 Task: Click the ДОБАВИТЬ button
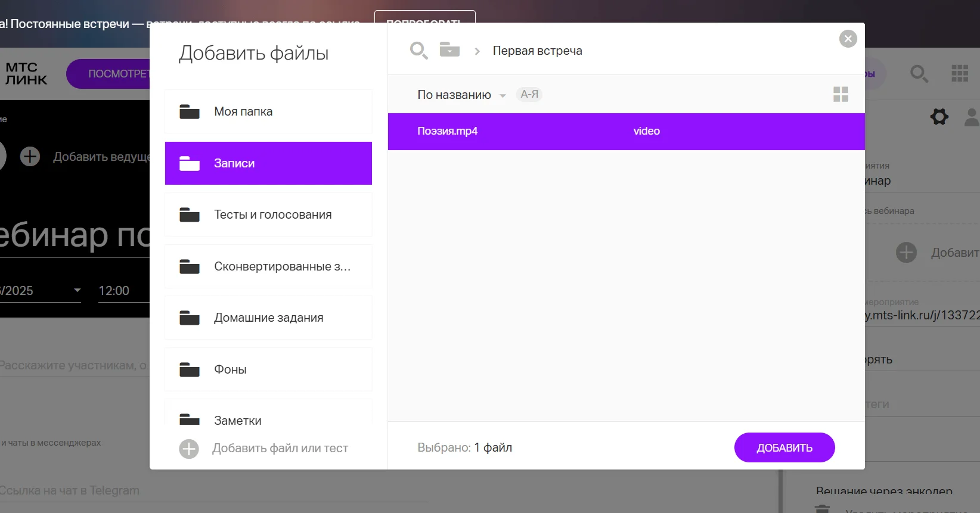[x=784, y=447]
